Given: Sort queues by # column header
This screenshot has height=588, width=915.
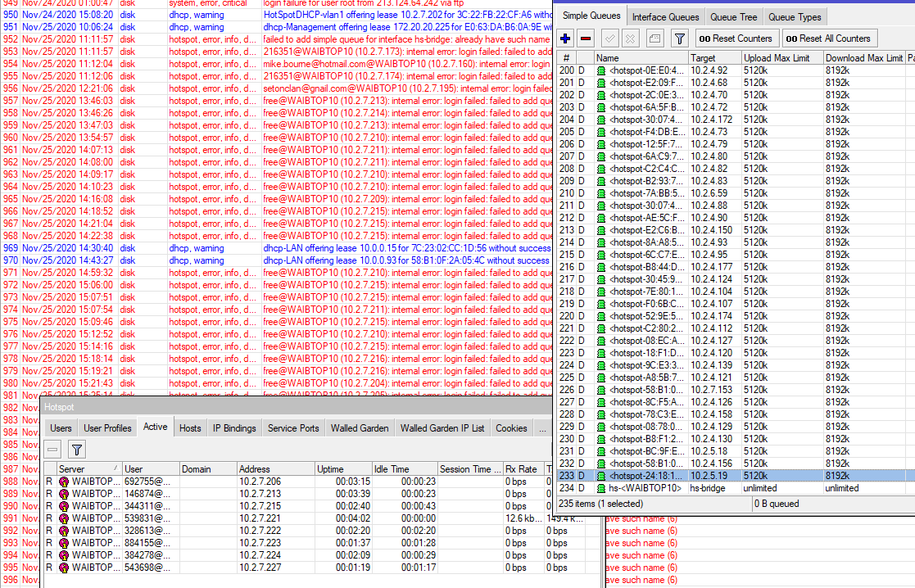Looking at the screenshot, I should point(566,58).
